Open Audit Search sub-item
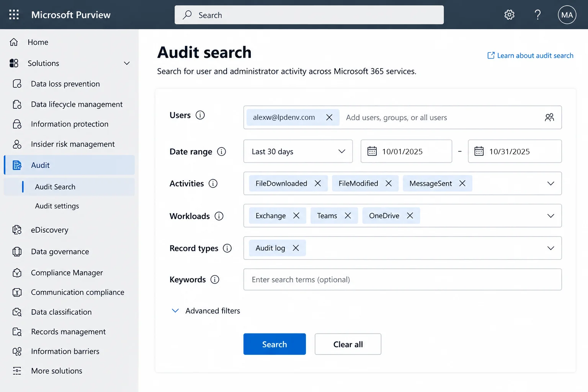588x392 pixels. click(69, 187)
